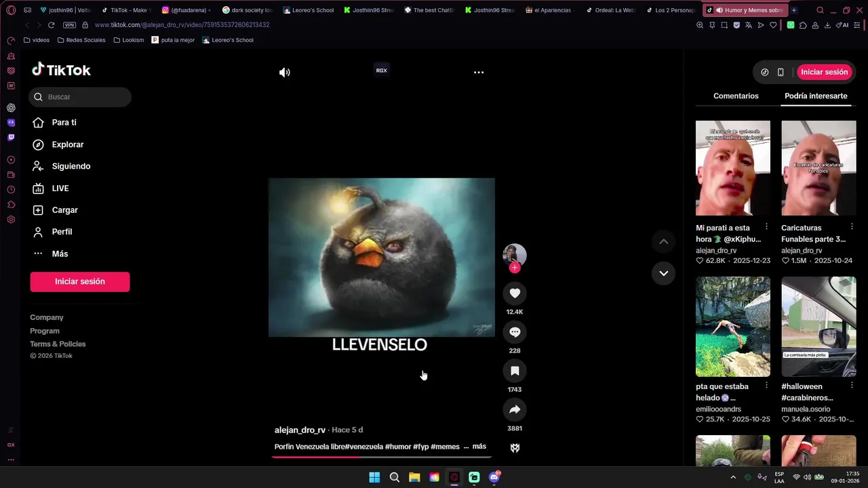Open 'pta que estaba helado' thumbnail
The image size is (868, 488).
(x=733, y=327)
